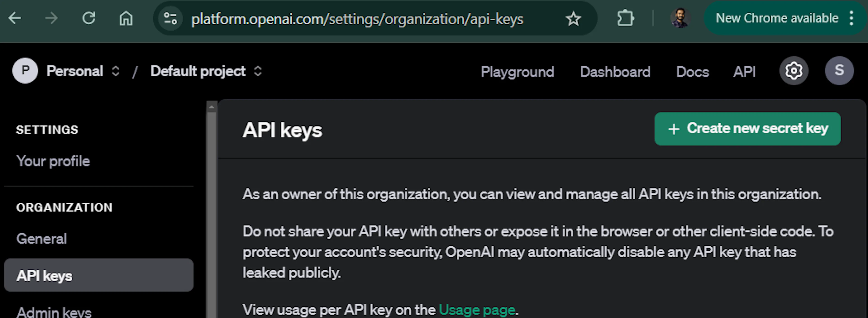The width and height of the screenshot is (868, 318).
Task: Create a new secret key
Action: pos(747,129)
